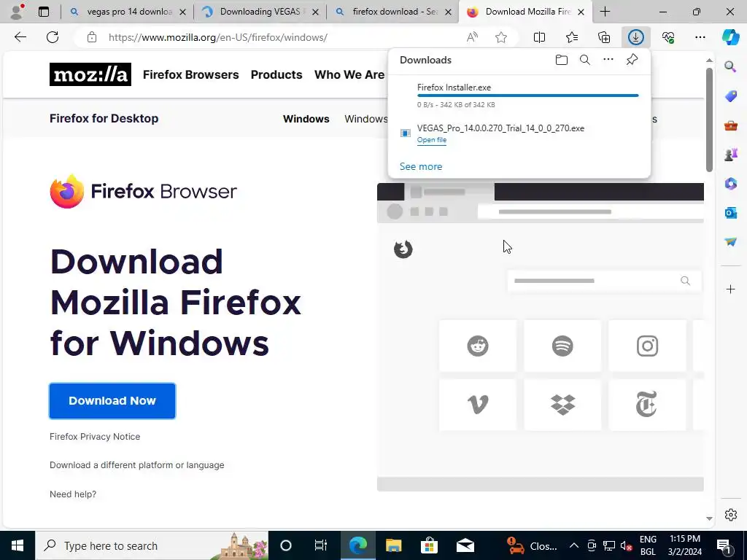This screenshot has width=747, height=560.
Task: Click the Need help? link
Action: point(73,494)
